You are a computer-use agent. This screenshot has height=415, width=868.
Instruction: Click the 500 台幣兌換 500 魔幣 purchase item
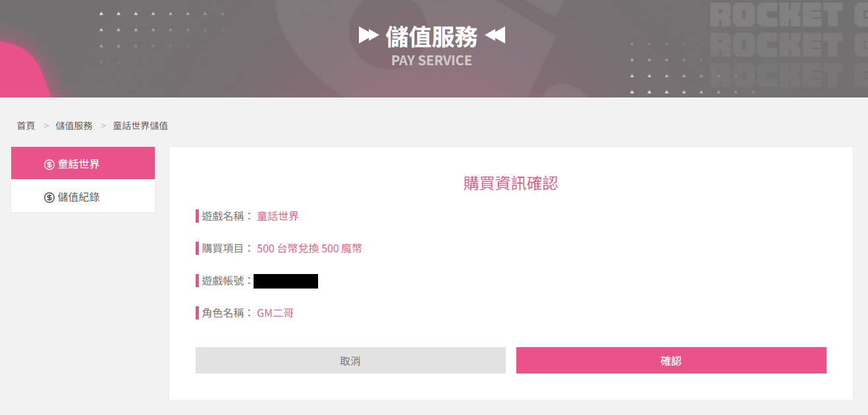310,248
